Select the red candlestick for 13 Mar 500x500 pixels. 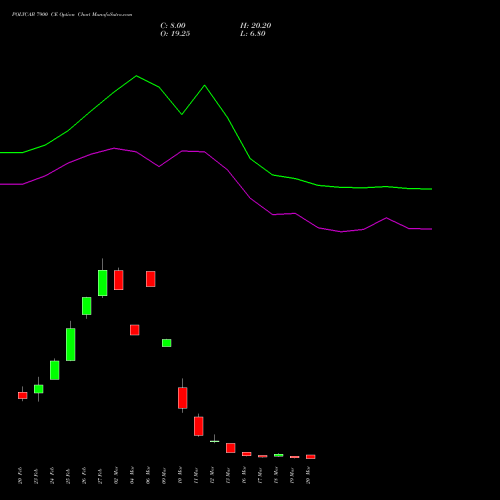point(231,448)
